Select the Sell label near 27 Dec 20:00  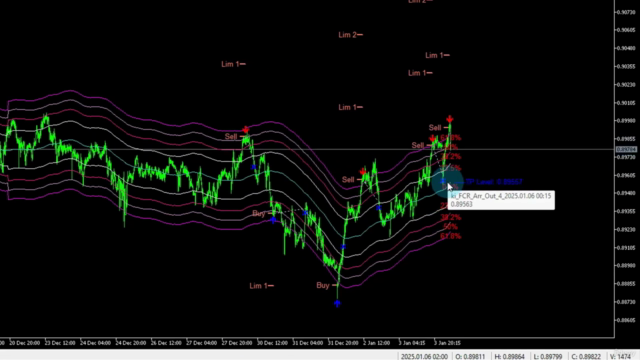pyautogui.click(x=231, y=136)
